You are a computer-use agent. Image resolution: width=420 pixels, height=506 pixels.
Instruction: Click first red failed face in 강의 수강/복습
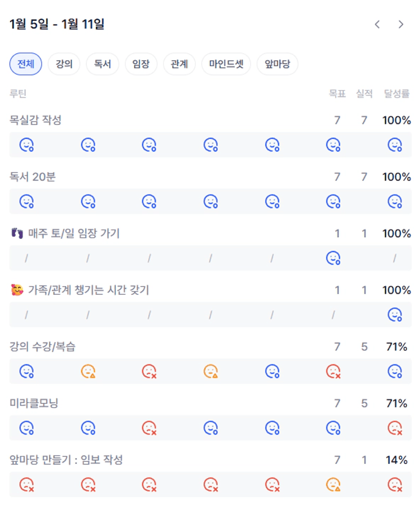(x=149, y=372)
